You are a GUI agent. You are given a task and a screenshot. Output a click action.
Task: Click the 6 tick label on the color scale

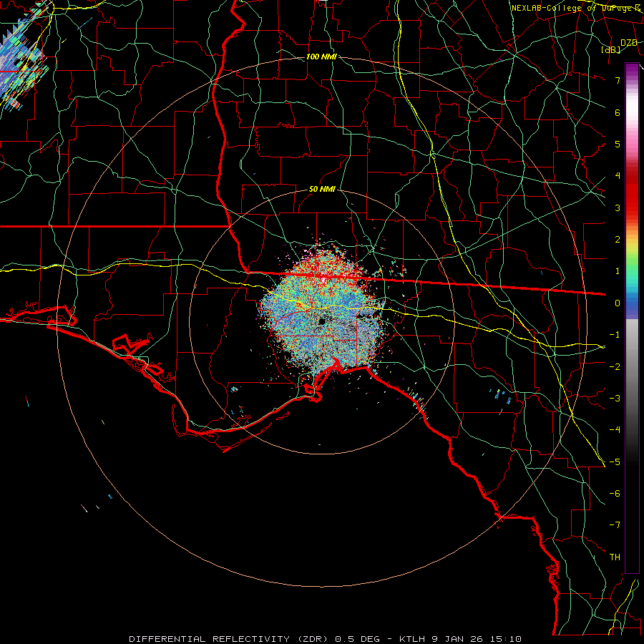point(618,112)
